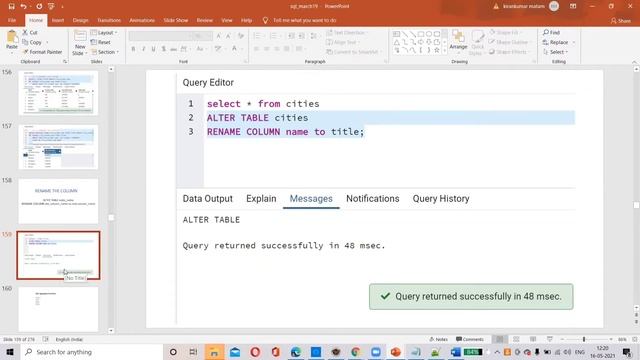Expand the Paste options arrow
640x360 pixels.
point(12,53)
